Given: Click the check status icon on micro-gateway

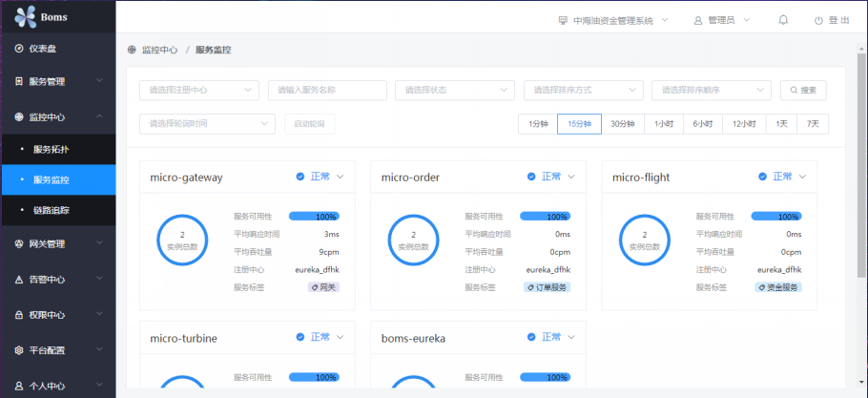Looking at the screenshot, I should tap(300, 177).
